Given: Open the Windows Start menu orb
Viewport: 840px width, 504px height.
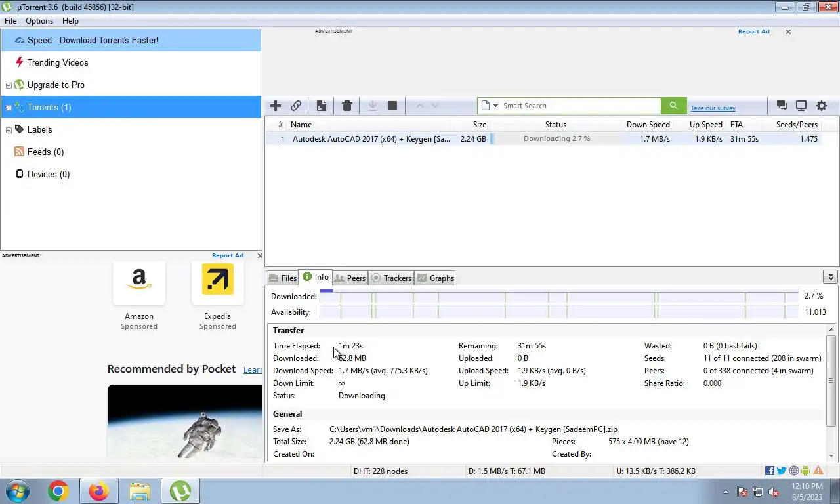Looking at the screenshot, I should [x=17, y=491].
